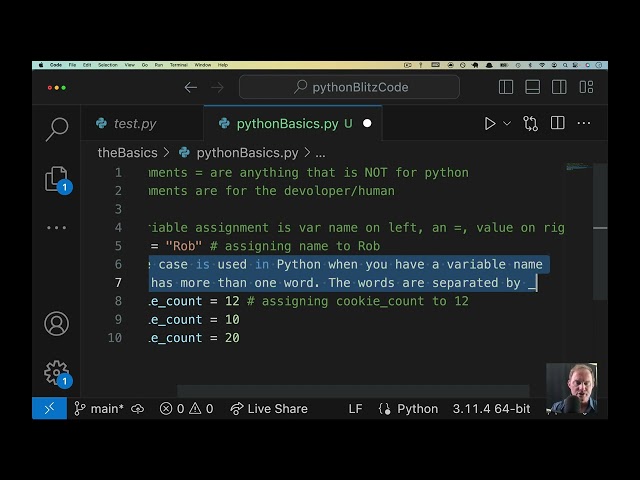
Task: Start Live Share session
Action: (x=269, y=409)
